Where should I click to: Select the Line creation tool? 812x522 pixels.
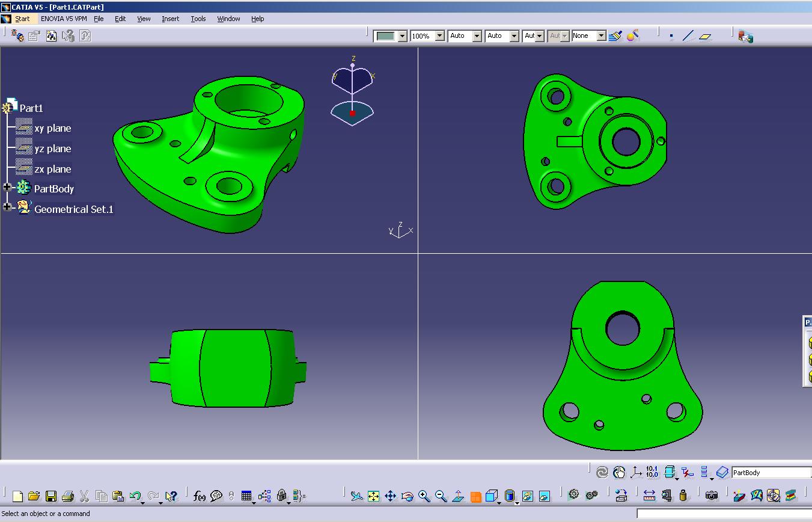(688, 36)
